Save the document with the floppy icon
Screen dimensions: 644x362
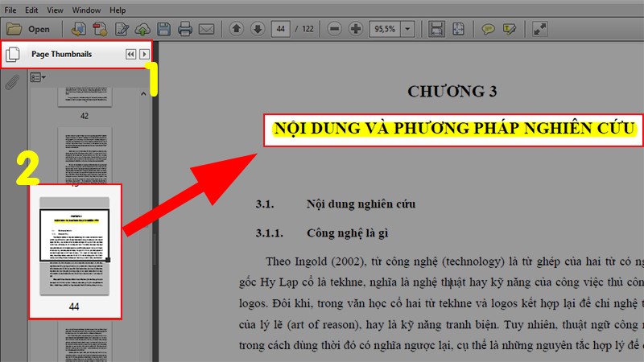pos(164,29)
